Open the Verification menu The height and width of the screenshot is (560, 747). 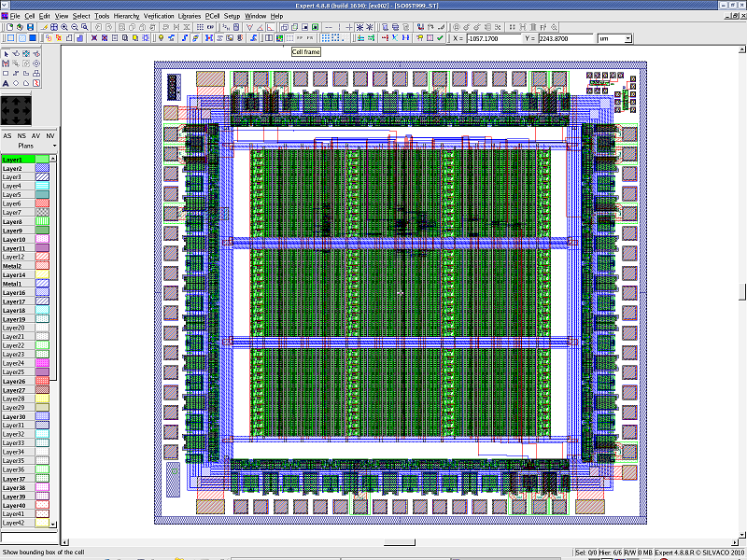159,16
